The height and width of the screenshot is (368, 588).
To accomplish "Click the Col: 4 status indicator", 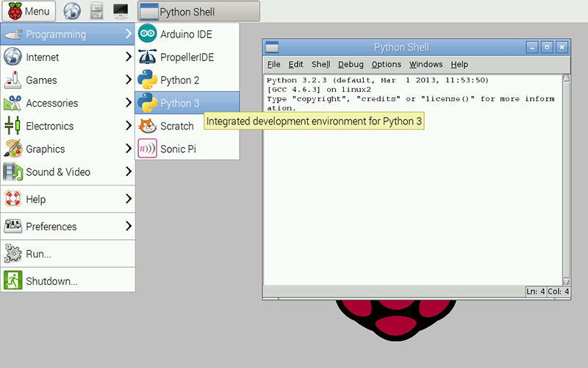I will pos(559,291).
